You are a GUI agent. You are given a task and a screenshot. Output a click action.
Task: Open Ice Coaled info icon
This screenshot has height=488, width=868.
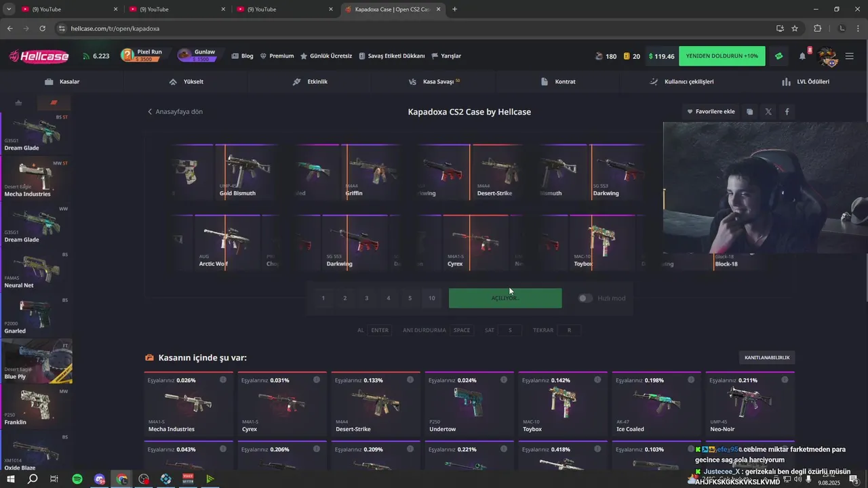[x=691, y=380]
